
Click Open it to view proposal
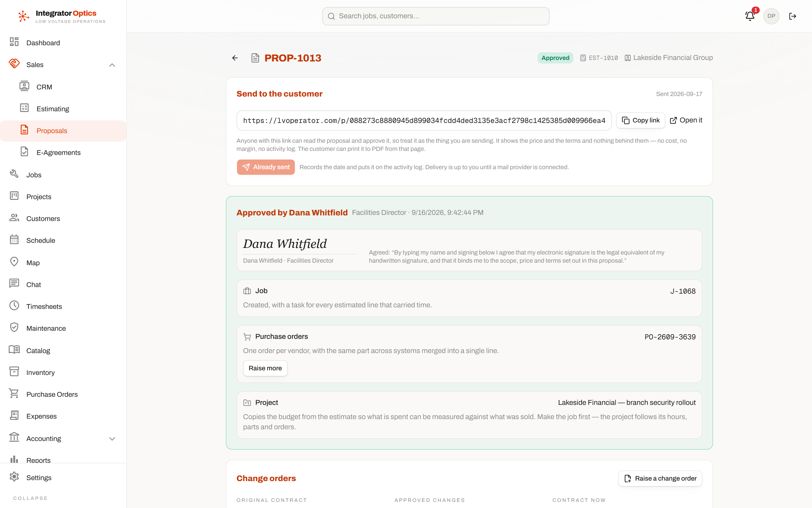tap(686, 120)
